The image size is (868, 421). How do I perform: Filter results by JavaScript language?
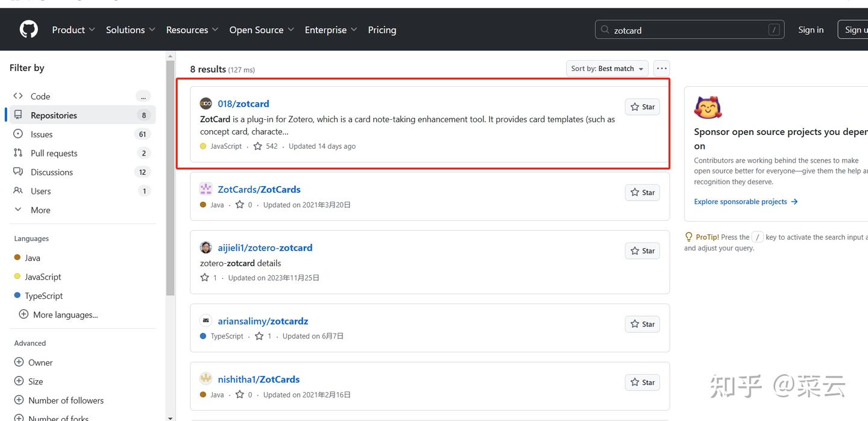pos(43,277)
